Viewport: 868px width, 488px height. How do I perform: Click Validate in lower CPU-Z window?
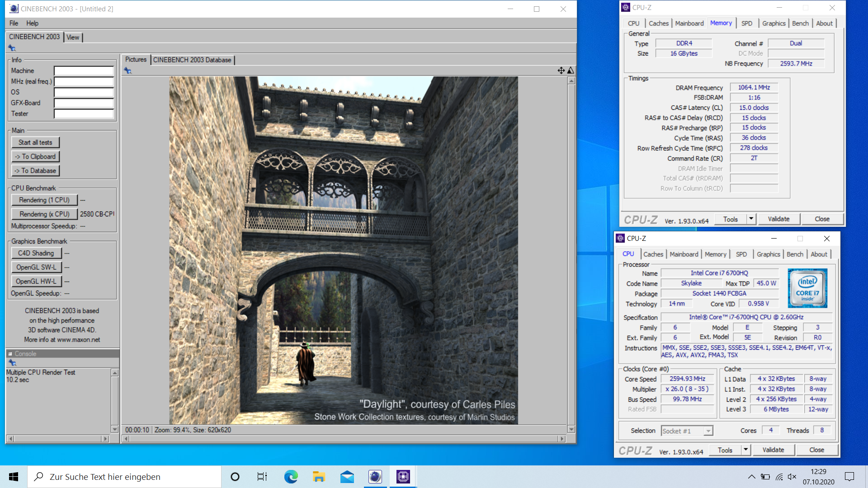tap(773, 450)
